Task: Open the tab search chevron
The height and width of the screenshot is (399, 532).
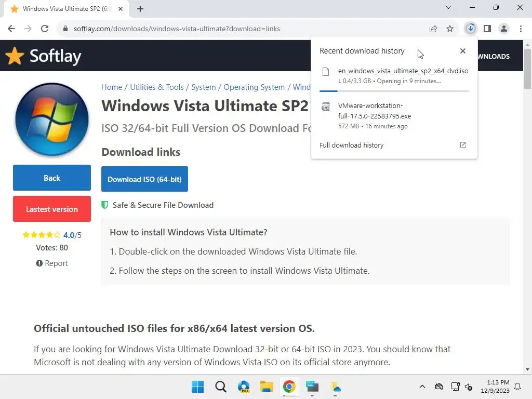Action: (x=448, y=7)
